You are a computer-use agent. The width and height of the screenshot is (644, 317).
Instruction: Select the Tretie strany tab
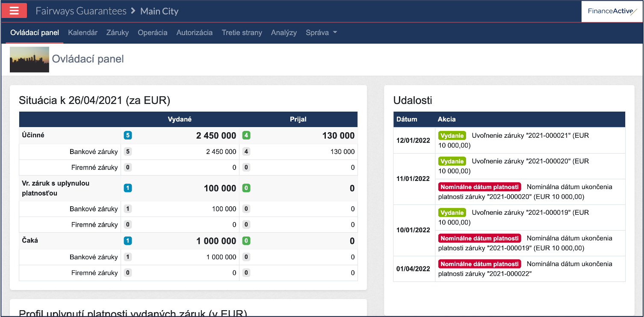[x=242, y=33]
